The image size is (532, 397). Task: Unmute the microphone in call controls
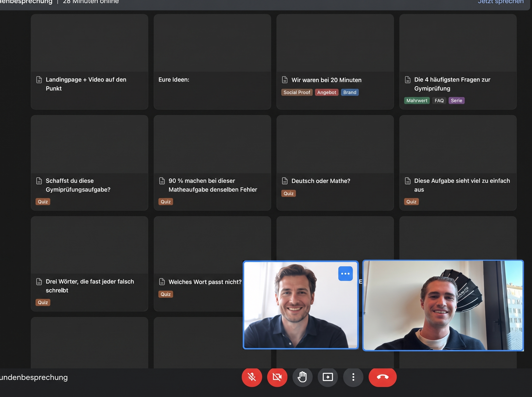pyautogui.click(x=252, y=377)
